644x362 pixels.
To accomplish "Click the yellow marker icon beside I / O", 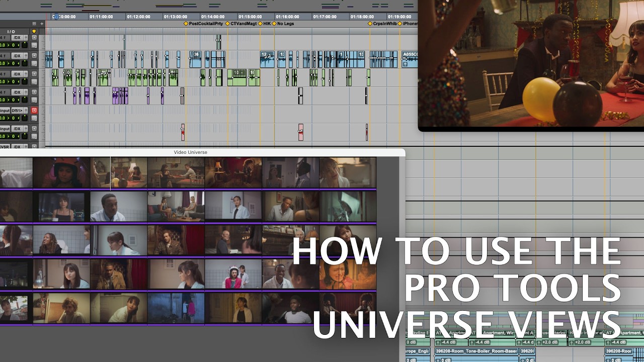I will (34, 31).
